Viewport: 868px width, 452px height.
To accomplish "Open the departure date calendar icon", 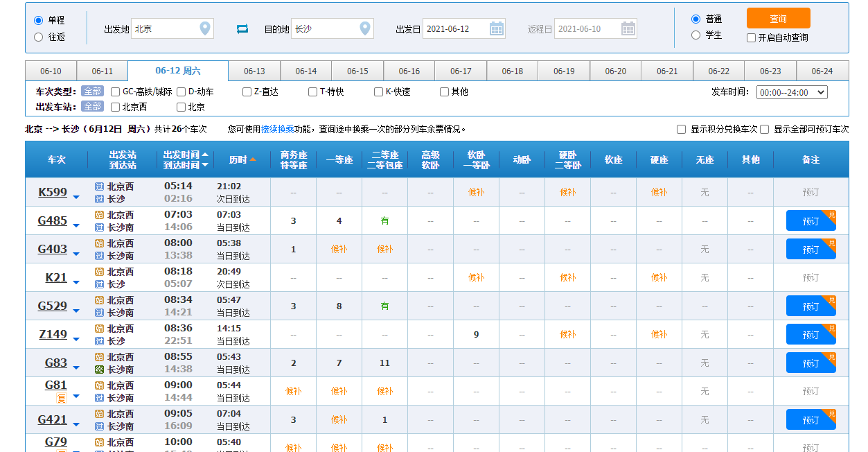I will coord(497,28).
